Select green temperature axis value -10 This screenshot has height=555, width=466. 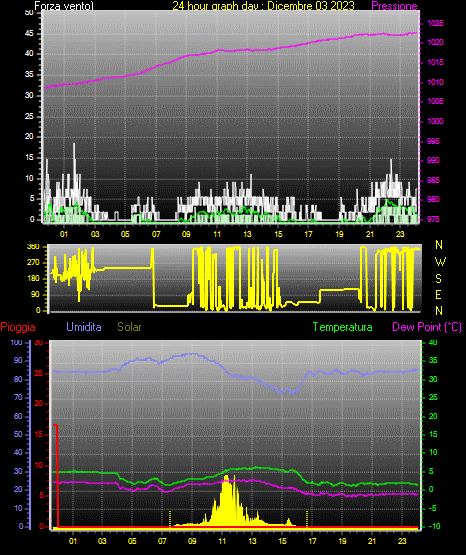[434, 526]
